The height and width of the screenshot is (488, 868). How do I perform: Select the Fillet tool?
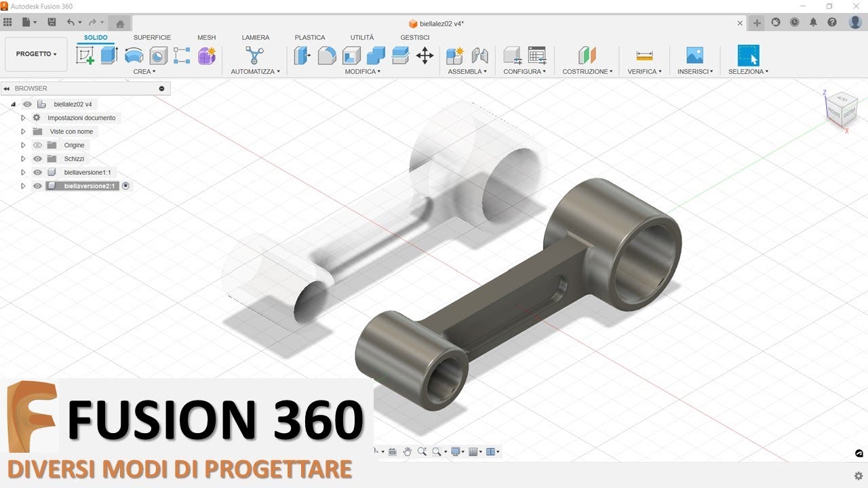[x=327, y=56]
